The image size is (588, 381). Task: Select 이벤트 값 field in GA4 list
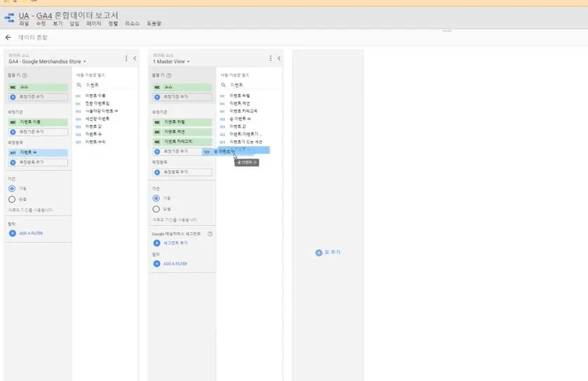pos(93,126)
